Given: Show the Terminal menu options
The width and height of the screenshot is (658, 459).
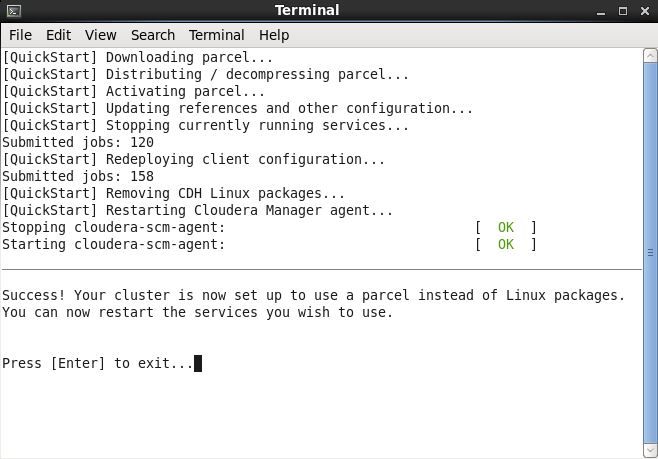Looking at the screenshot, I should pos(216,35).
